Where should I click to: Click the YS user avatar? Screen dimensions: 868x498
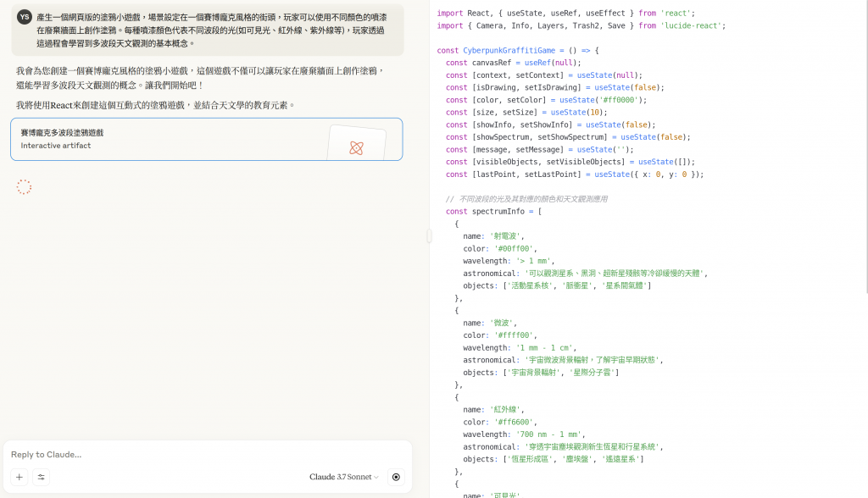pos(25,17)
